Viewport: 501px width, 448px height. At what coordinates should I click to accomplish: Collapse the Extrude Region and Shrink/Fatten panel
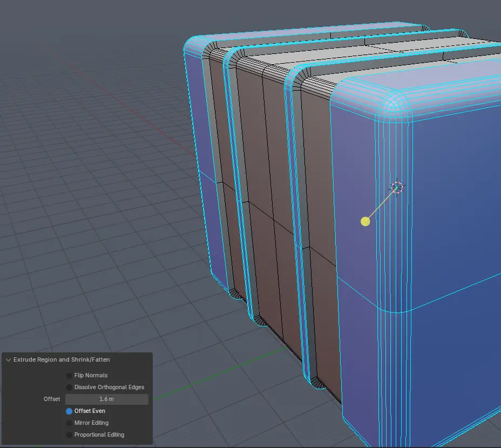click(8, 359)
